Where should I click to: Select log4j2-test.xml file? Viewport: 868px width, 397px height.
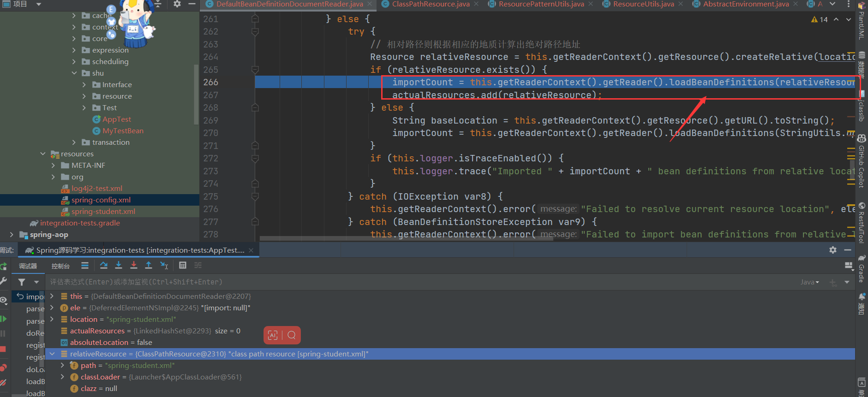(x=96, y=188)
